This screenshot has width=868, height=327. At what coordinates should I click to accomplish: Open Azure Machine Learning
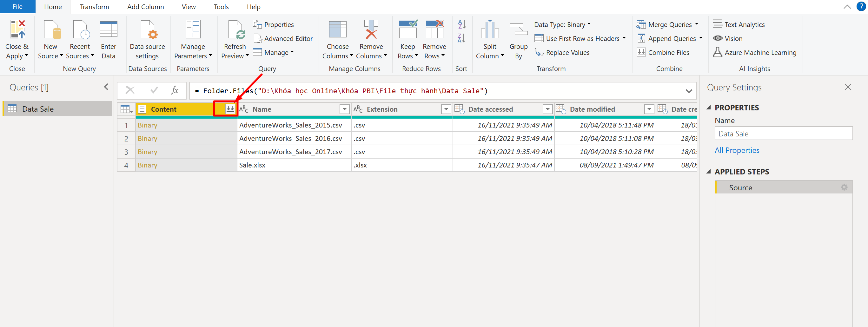tap(754, 53)
